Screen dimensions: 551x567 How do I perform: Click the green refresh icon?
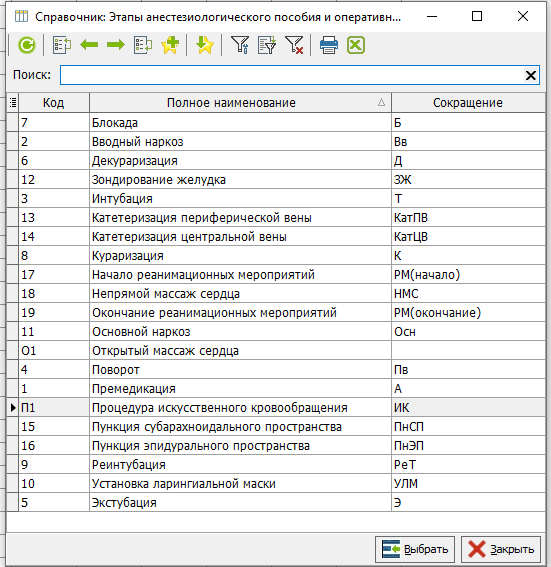pos(27,45)
